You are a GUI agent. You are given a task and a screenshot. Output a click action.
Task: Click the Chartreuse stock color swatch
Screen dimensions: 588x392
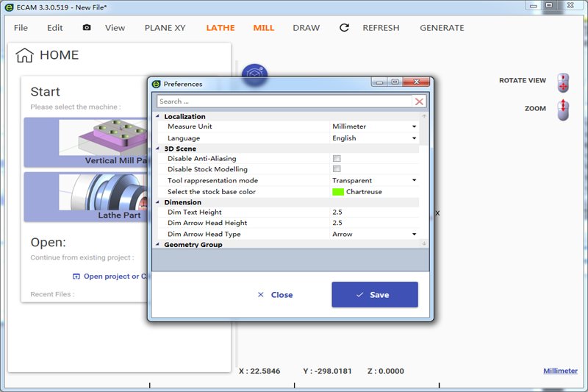coord(338,192)
